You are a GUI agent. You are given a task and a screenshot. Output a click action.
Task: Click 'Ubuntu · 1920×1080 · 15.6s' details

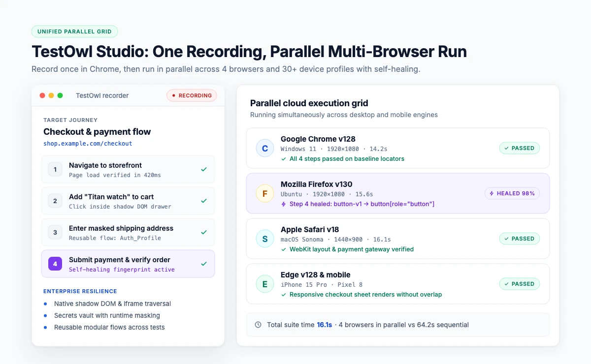coord(327,194)
